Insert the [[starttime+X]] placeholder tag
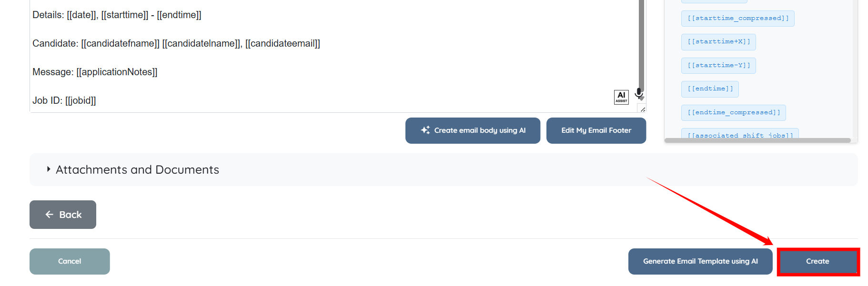This screenshot has width=868, height=286. tap(718, 42)
